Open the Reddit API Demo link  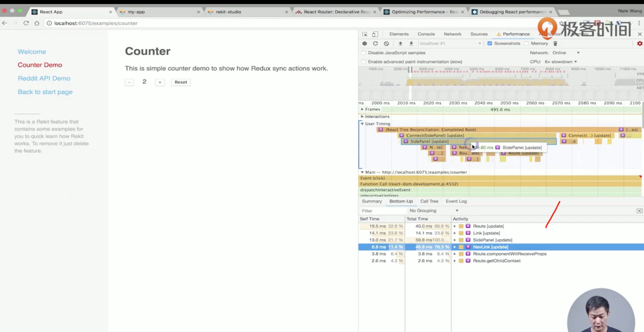44,78
